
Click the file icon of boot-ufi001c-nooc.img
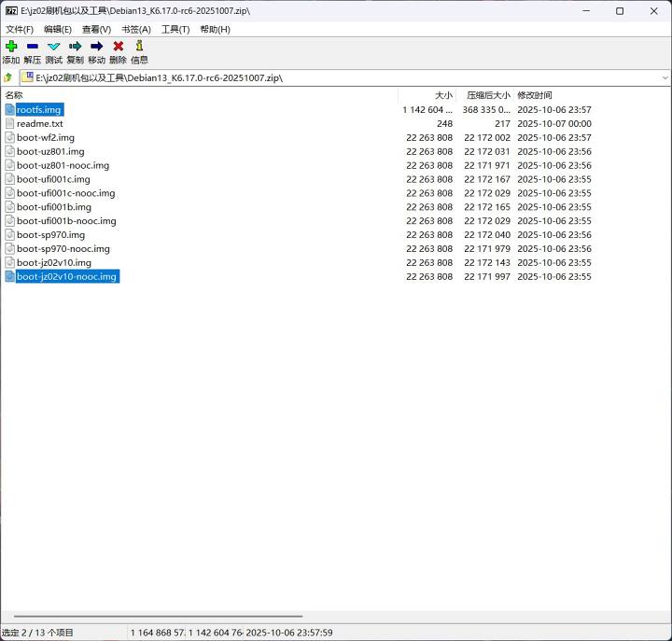[x=10, y=193]
